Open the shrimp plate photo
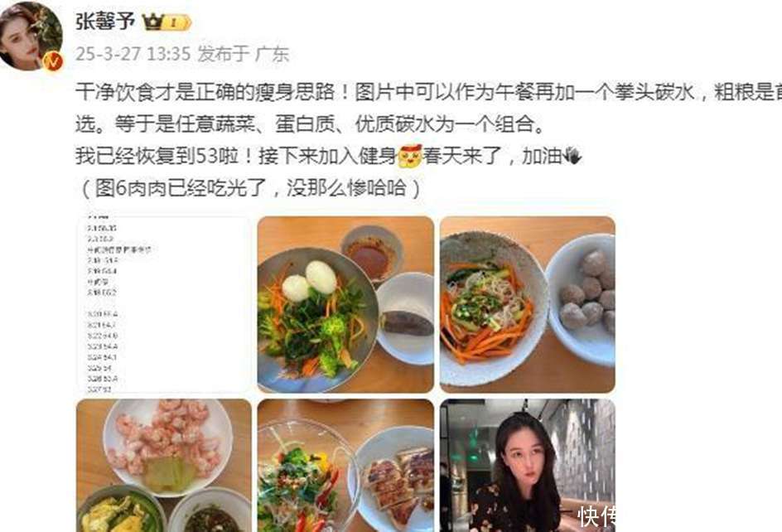782x532 pixels. [x=163, y=465]
